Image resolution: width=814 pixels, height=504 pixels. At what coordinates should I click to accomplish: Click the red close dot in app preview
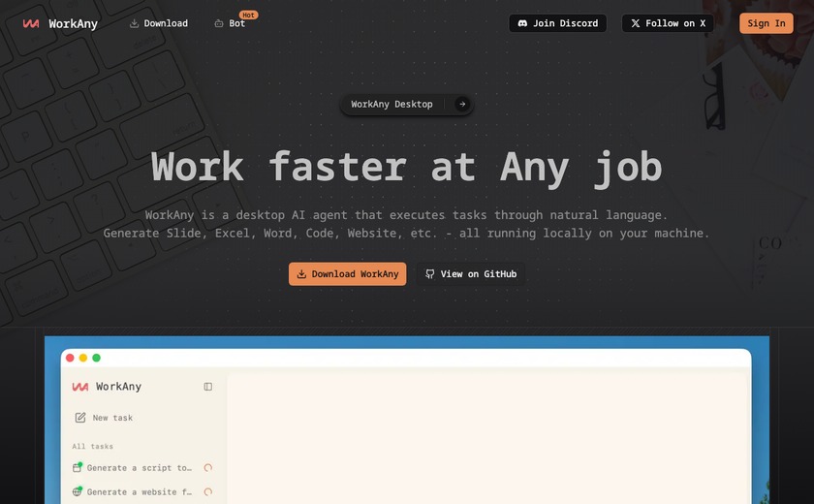(x=70, y=358)
